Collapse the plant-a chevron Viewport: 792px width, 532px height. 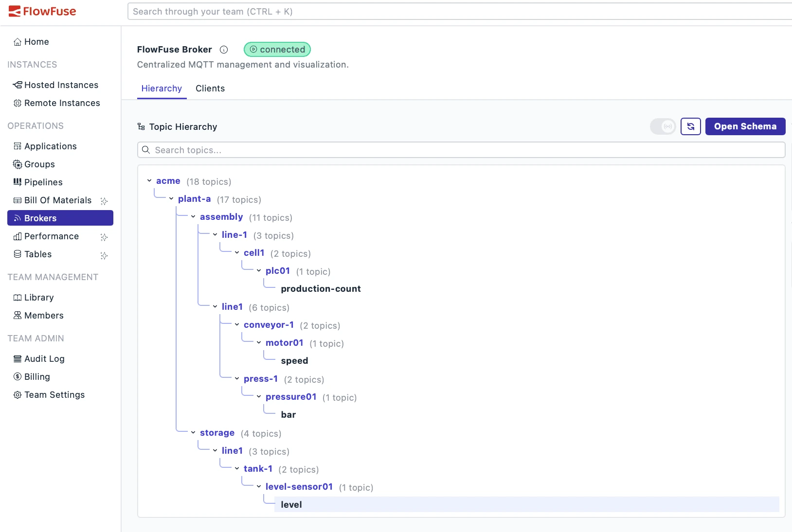[171, 199]
